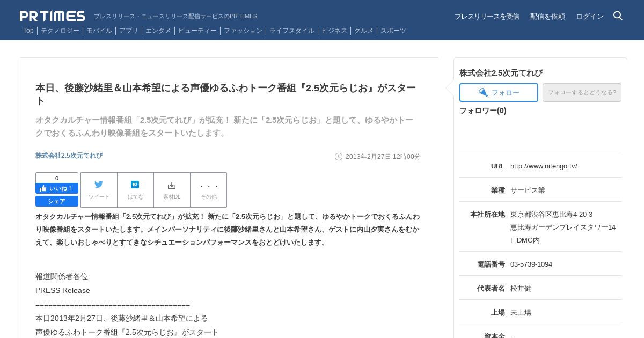Click address 東京都渋谷区恵比寿4-20-3
The height and width of the screenshot is (338, 644).
552,215
